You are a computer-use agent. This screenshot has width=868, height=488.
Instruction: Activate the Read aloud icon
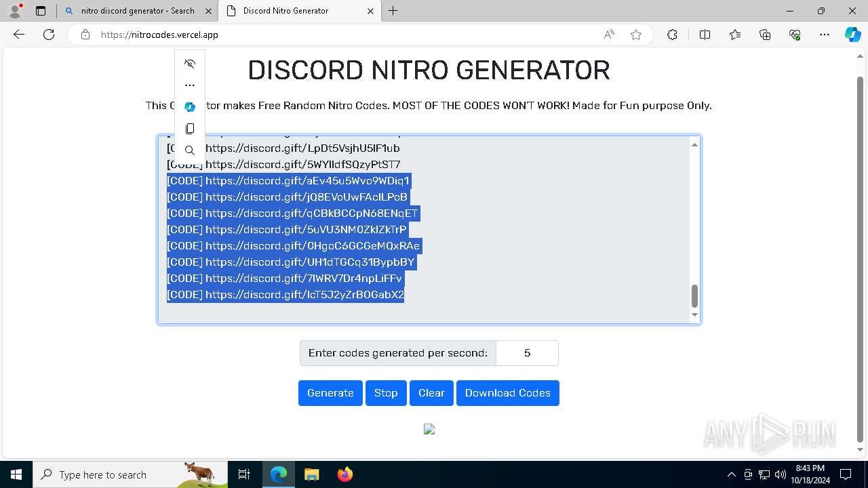coord(609,35)
